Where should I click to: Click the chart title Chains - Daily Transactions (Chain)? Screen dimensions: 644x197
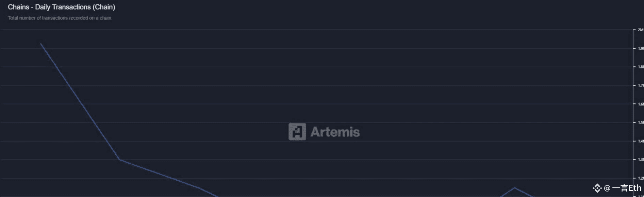62,7
